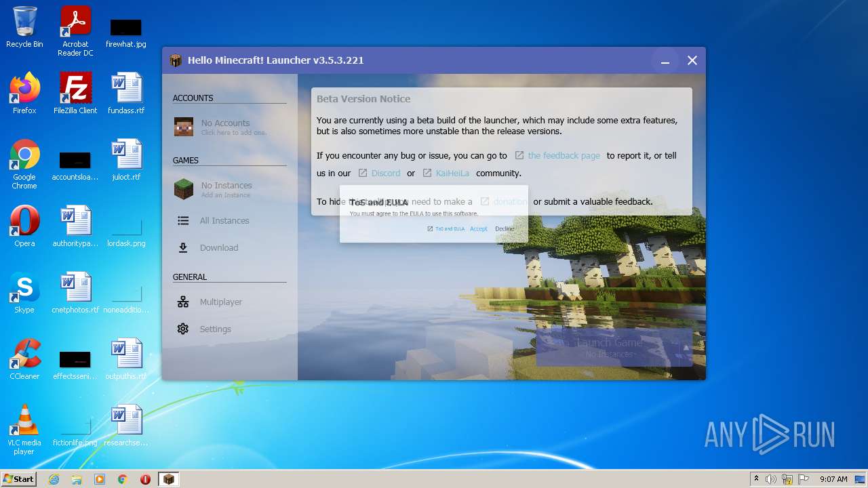Select firewhat.jpg file on desktop
Image resolution: width=868 pixels, height=488 pixels.
click(x=126, y=33)
